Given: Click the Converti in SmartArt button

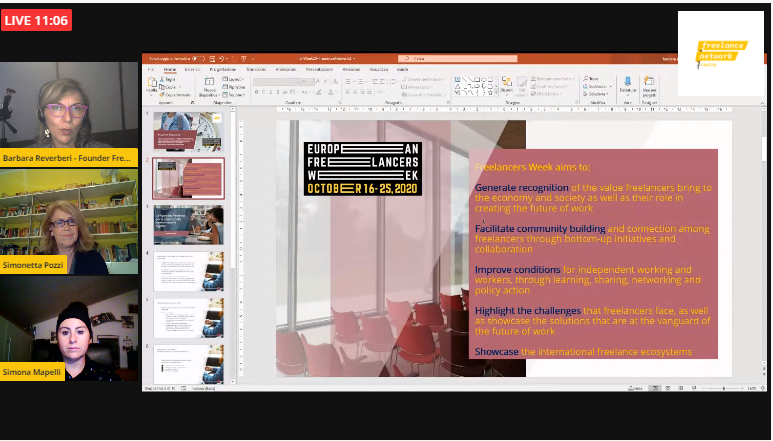Looking at the screenshot, I should click(422, 94).
